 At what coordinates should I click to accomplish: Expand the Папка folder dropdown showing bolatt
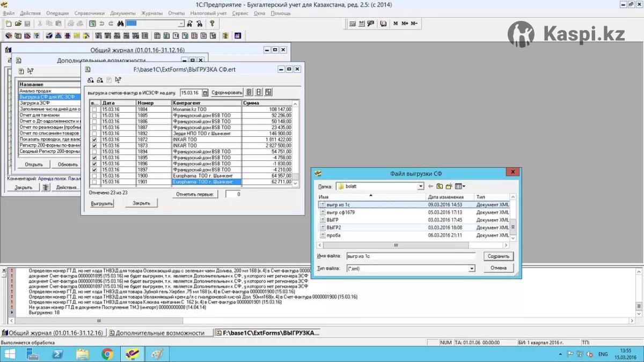420,187
